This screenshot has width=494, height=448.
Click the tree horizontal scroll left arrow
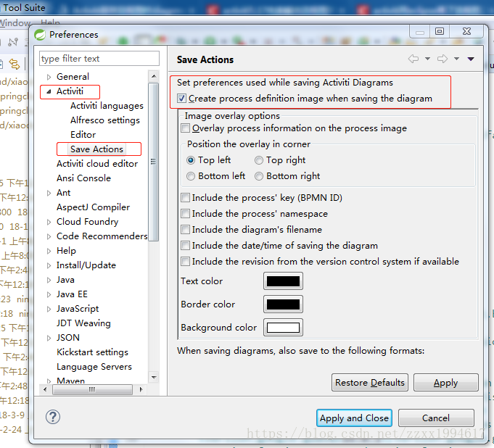point(45,390)
